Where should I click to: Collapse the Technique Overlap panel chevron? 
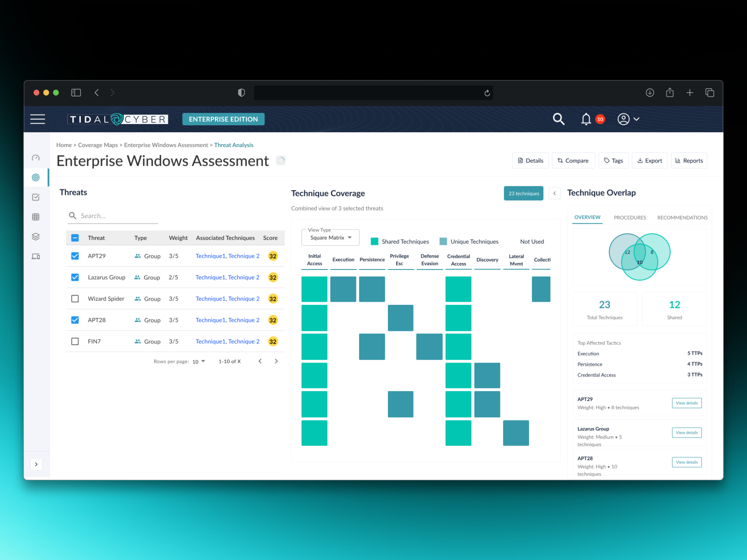click(x=554, y=193)
